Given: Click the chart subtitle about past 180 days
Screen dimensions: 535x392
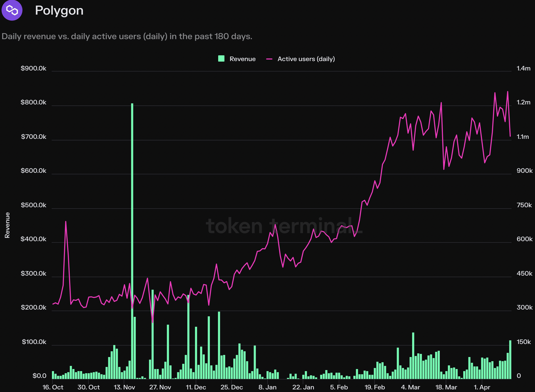Looking at the screenshot, I should (x=127, y=36).
